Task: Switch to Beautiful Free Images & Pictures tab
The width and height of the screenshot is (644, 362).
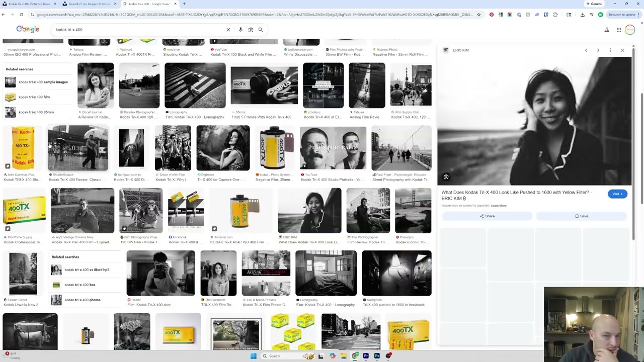Action: pyautogui.click(x=90, y=4)
